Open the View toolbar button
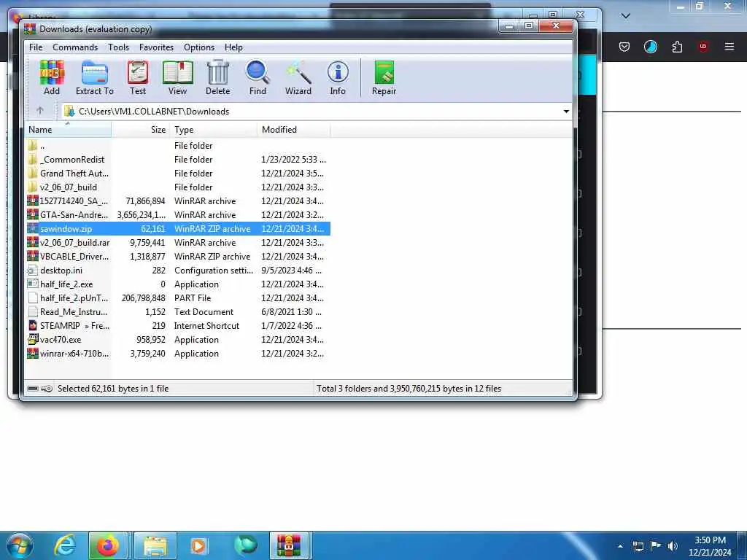The width and height of the screenshot is (747, 560). [x=177, y=77]
